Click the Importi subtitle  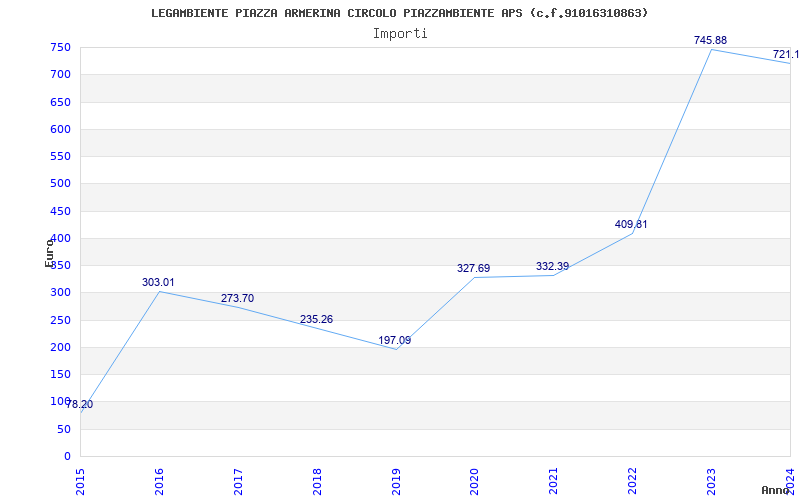(x=400, y=34)
